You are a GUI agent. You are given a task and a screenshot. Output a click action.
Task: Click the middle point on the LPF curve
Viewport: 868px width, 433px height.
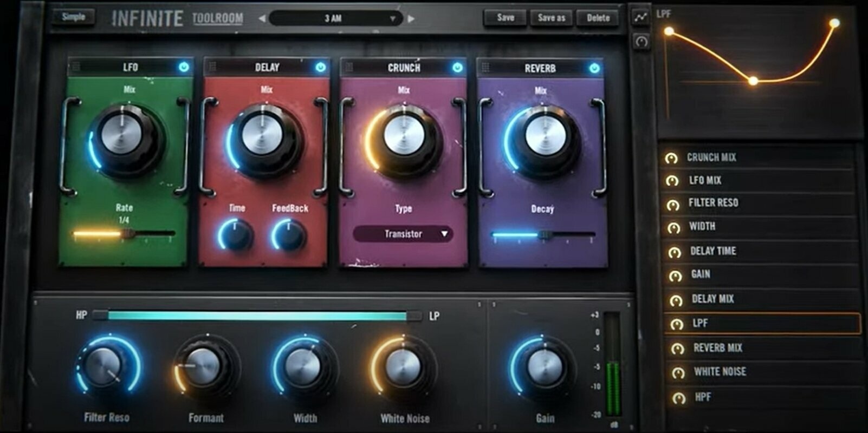coord(753,81)
